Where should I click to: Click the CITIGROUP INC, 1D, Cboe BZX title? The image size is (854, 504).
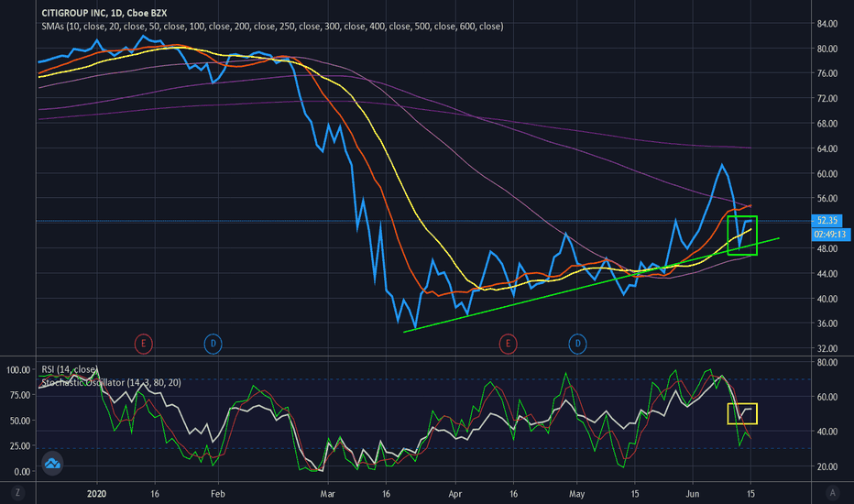click(x=104, y=13)
